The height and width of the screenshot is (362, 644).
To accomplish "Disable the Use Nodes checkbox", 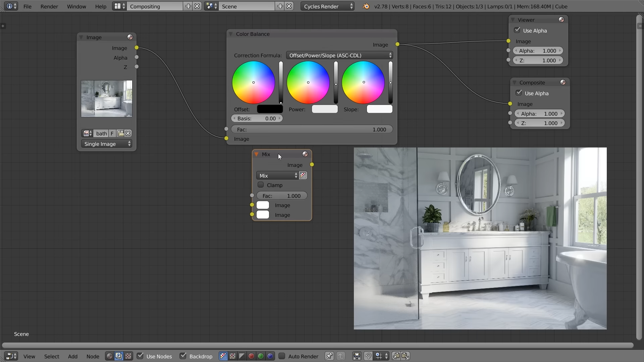I will point(141,356).
